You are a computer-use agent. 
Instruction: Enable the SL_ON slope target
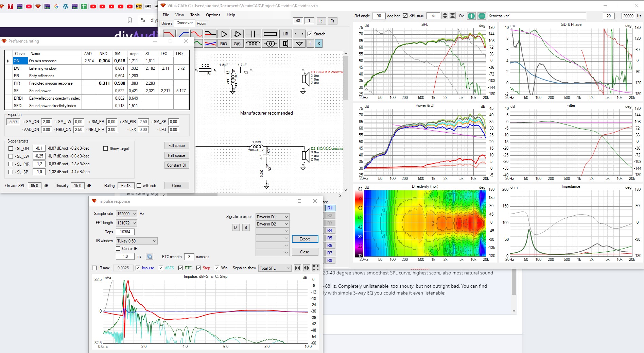pos(11,149)
